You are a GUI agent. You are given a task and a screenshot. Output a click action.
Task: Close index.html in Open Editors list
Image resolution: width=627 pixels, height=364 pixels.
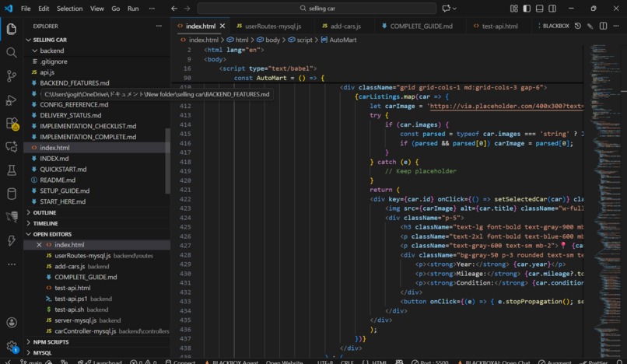click(39, 245)
